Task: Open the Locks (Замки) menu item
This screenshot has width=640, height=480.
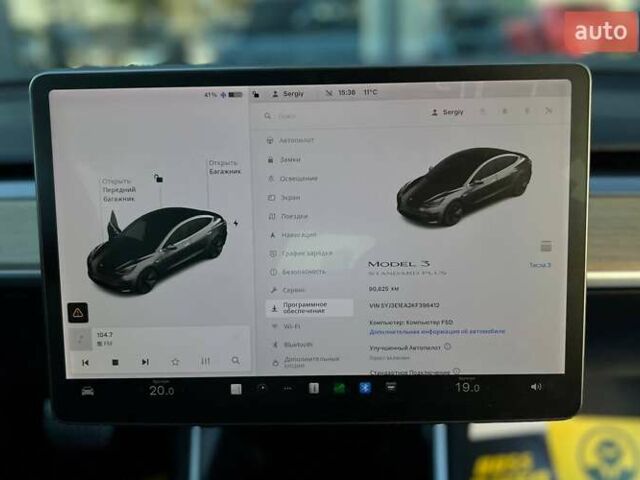Action: point(284,160)
